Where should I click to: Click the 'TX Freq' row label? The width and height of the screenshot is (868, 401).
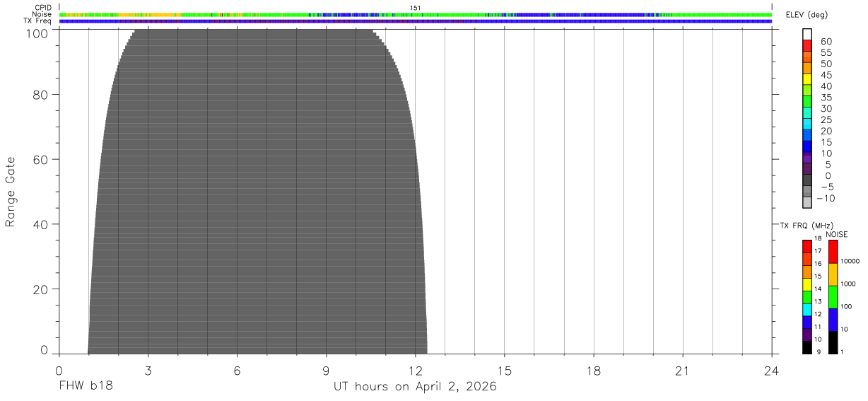tap(38, 21)
